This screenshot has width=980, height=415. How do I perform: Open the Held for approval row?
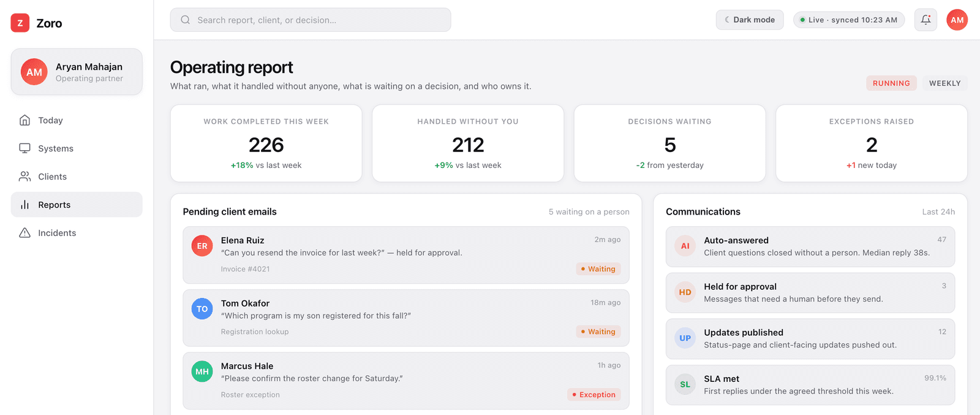(x=810, y=292)
